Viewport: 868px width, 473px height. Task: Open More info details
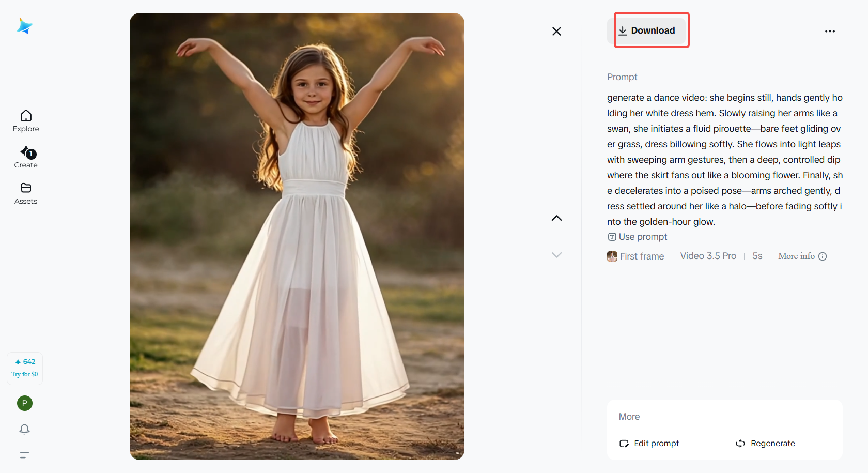802,256
